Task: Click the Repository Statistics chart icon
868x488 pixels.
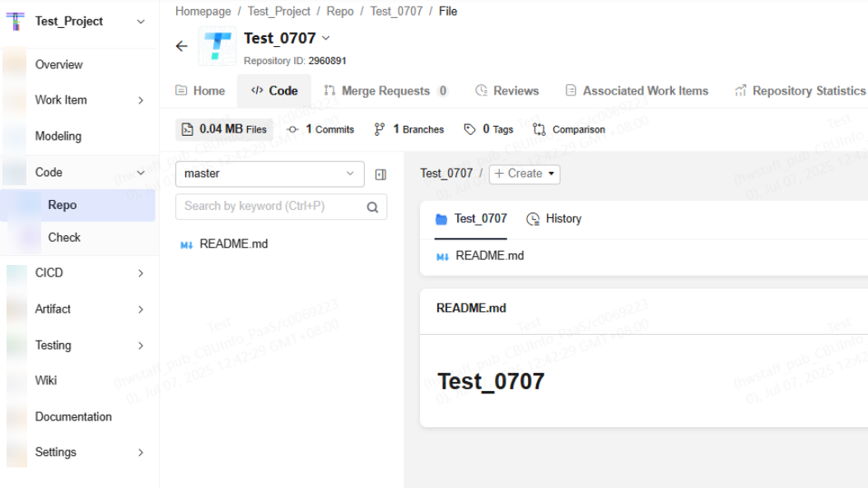Action: tap(740, 91)
